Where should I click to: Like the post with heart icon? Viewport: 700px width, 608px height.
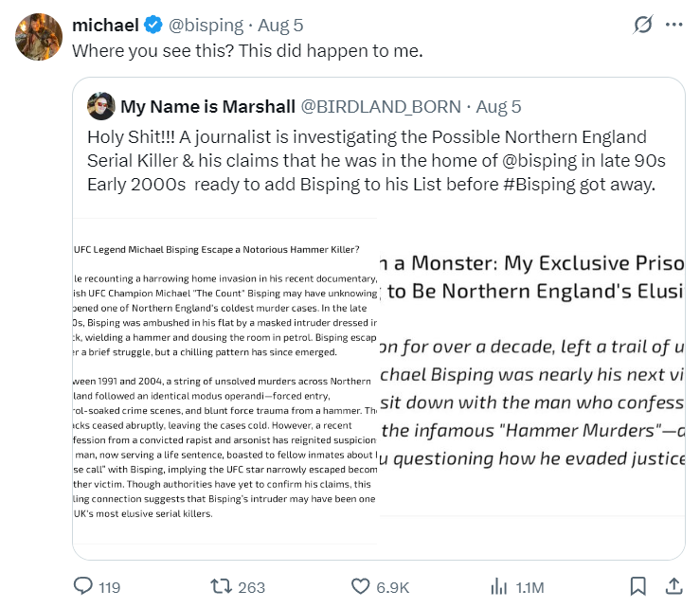(x=361, y=586)
